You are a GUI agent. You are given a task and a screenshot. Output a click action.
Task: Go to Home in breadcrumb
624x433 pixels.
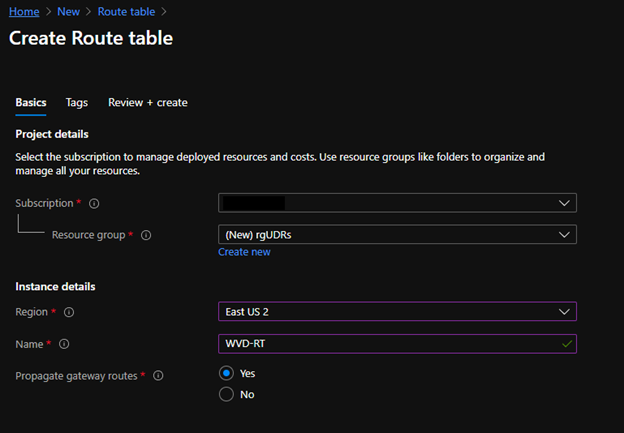24,12
